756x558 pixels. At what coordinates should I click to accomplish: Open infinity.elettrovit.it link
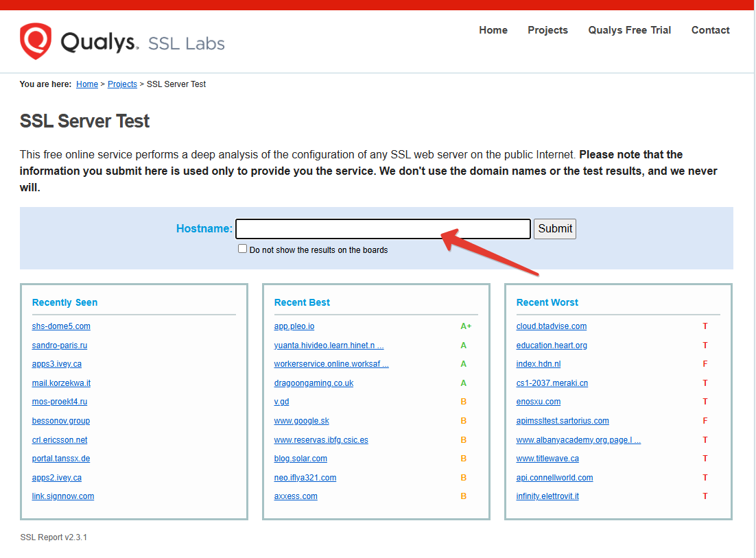(547, 496)
